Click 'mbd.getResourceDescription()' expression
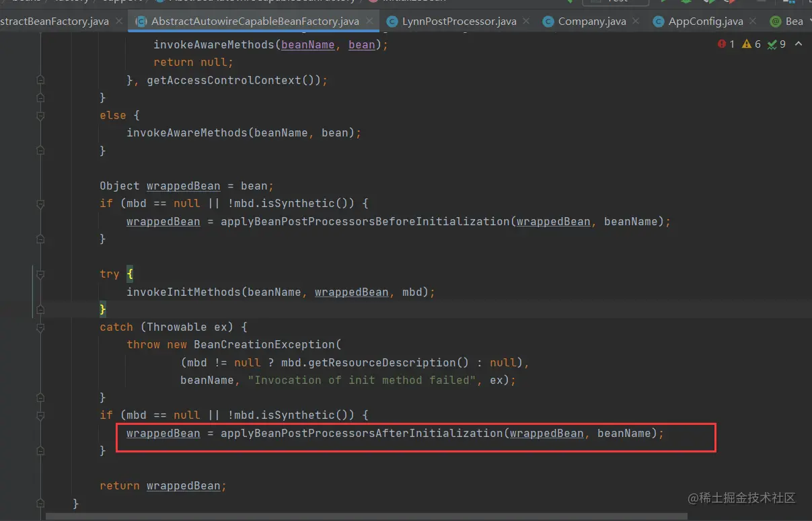The image size is (812, 521). (x=375, y=362)
